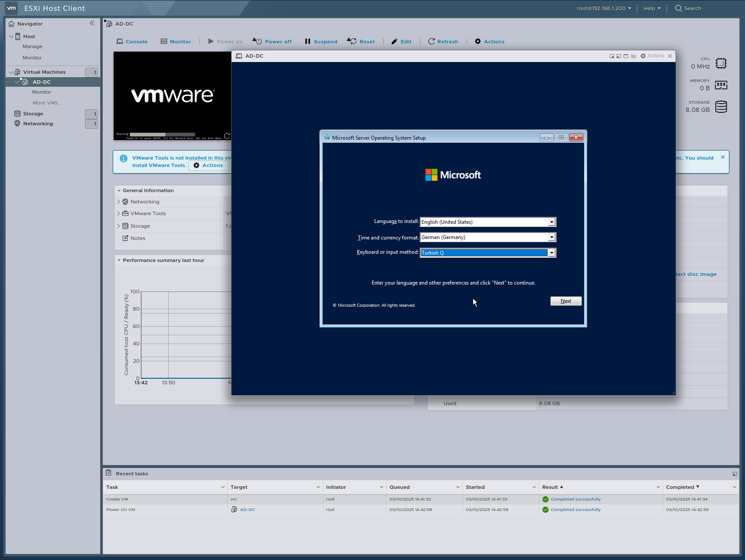Open the Console for AD-DC

point(132,41)
